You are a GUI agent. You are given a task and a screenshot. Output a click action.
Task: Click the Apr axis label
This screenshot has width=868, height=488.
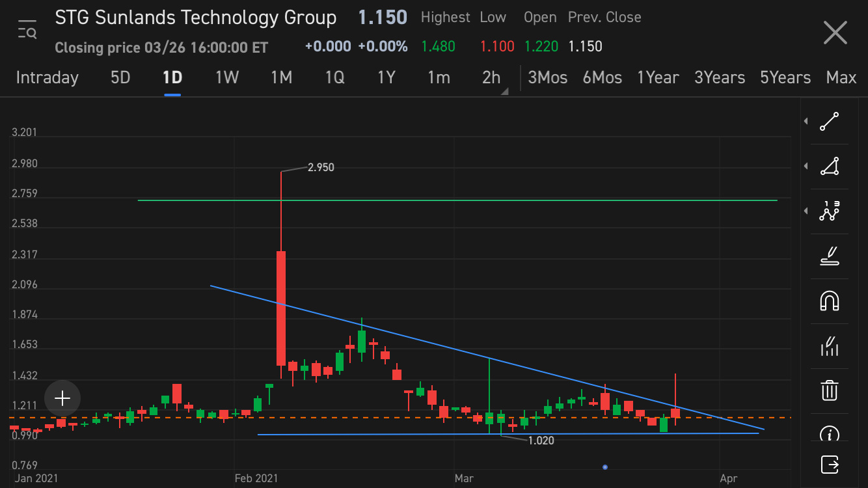pyautogui.click(x=729, y=478)
